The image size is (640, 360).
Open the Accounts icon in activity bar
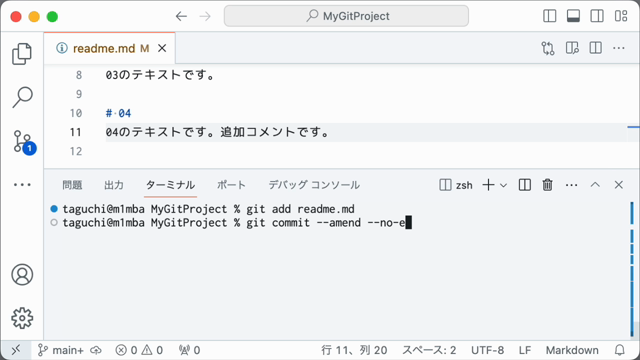click(x=22, y=275)
